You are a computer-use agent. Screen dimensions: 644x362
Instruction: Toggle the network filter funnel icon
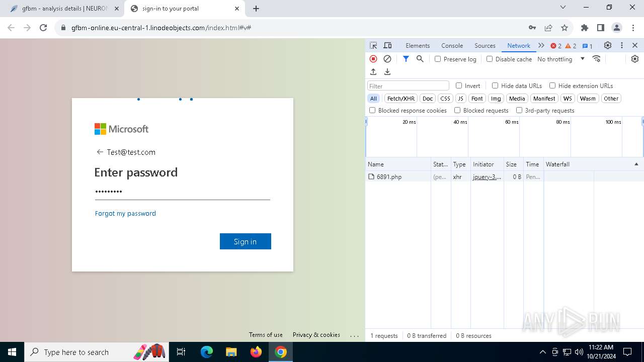[406, 59]
